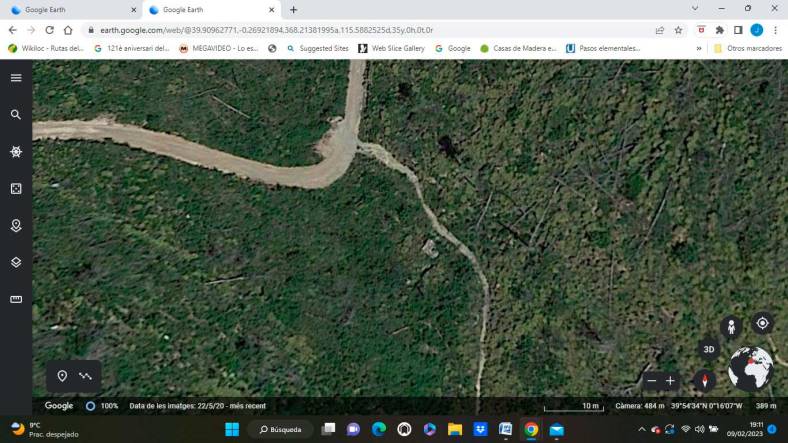
Task: Show hidden system tray icons
Action: 642,429
